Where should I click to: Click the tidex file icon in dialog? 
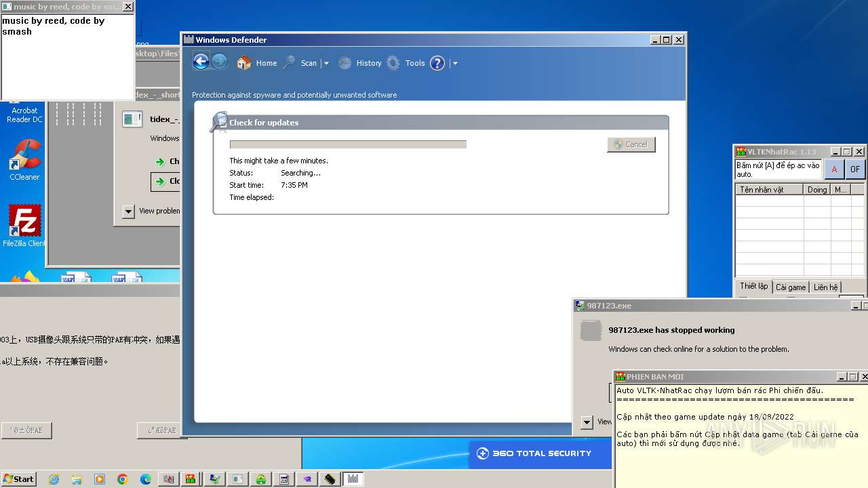(x=132, y=119)
